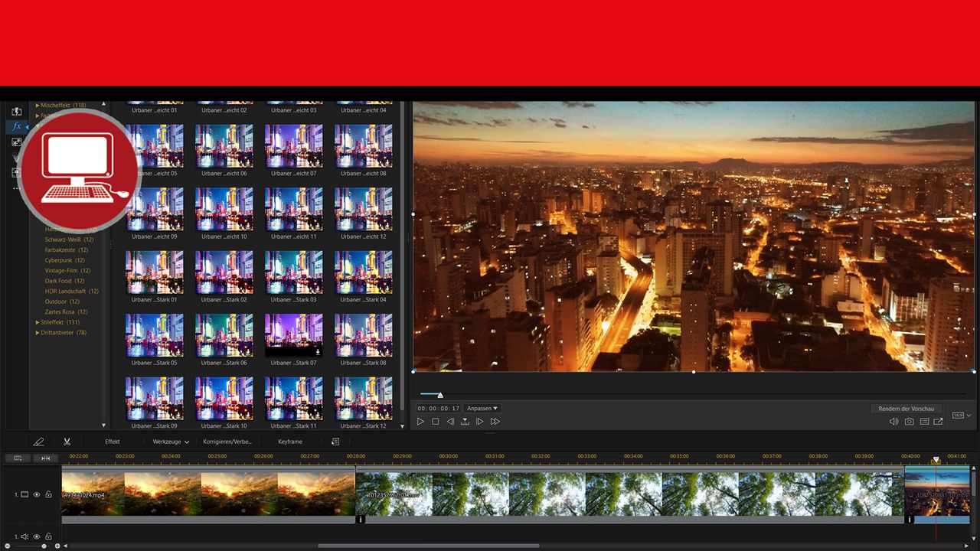
Task: Click the Effekt toolbar menu entry
Action: pyautogui.click(x=112, y=442)
